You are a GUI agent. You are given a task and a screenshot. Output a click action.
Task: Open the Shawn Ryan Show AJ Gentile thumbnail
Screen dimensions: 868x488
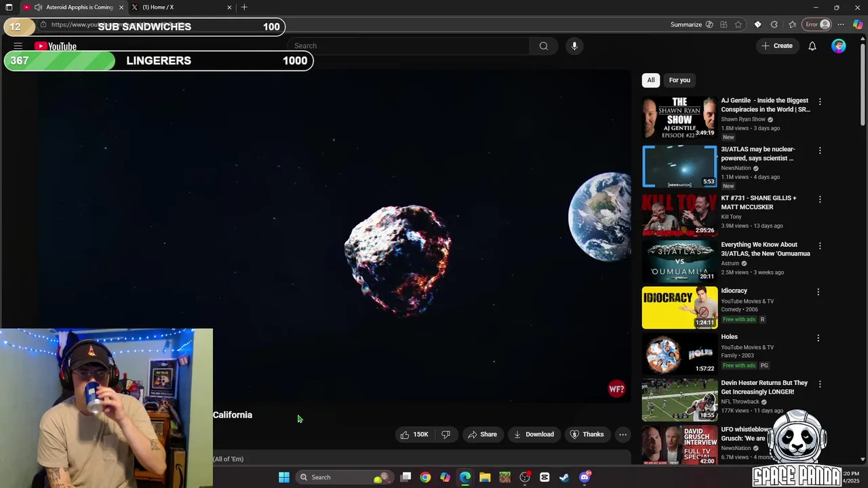(x=679, y=117)
